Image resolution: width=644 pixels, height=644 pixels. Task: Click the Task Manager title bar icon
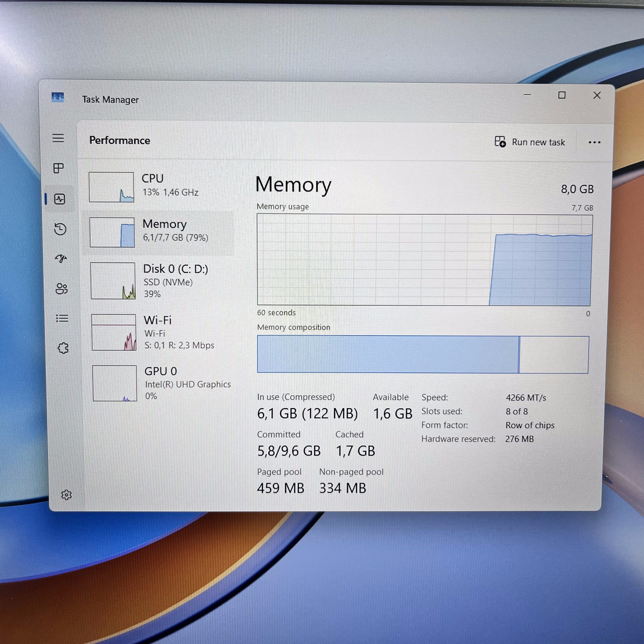(58, 98)
